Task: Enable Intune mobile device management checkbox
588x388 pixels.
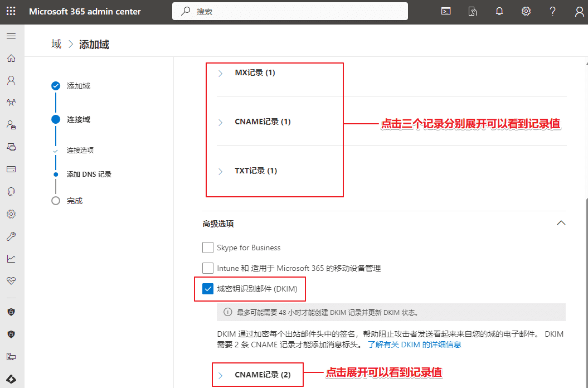Action: coord(208,268)
